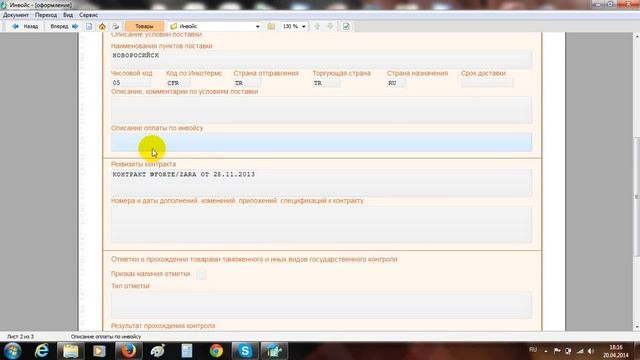640x360 pixels.
Task: Click the blank document page icon in toolbar
Action: pos(89,27)
